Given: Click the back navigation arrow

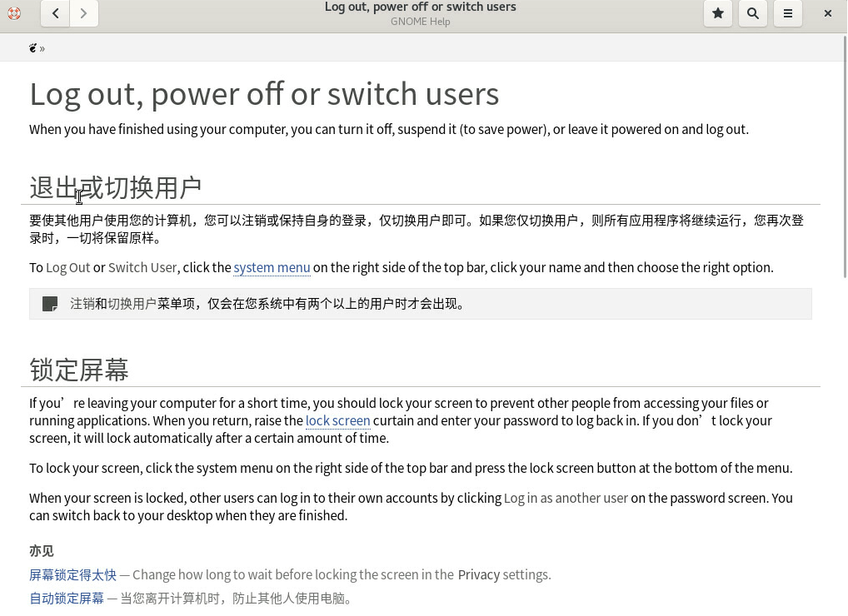Looking at the screenshot, I should point(55,13).
